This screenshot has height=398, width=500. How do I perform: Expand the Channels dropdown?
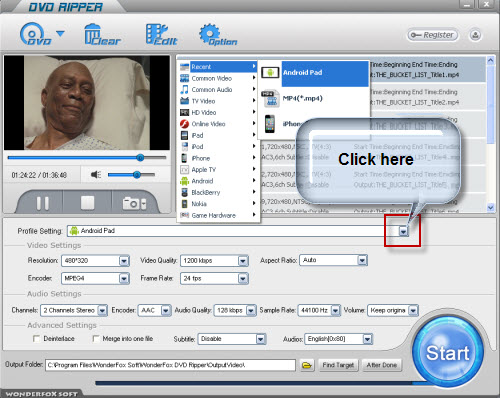pos(102,311)
